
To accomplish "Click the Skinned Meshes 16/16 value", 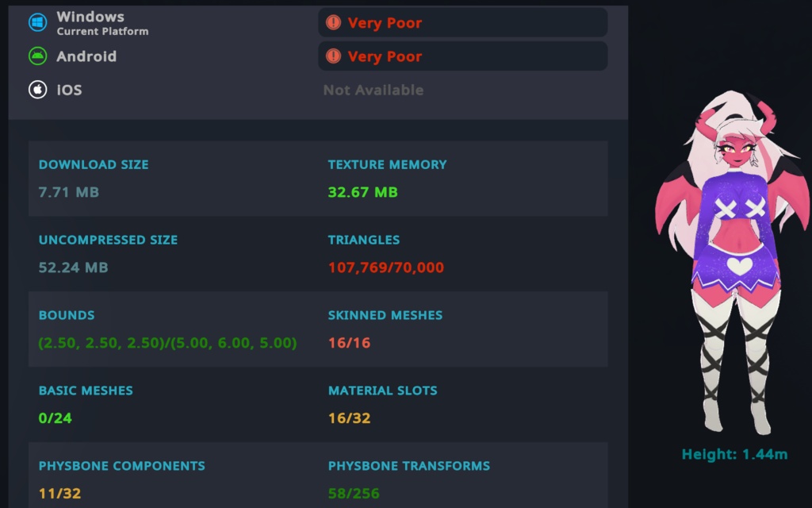I will (349, 343).
